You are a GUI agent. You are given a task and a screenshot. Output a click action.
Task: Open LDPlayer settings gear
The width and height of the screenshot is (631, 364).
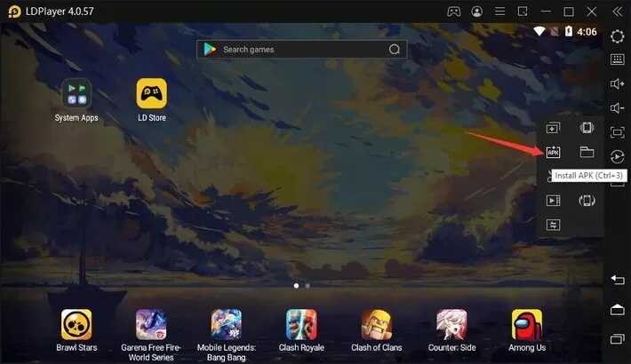pos(617,36)
